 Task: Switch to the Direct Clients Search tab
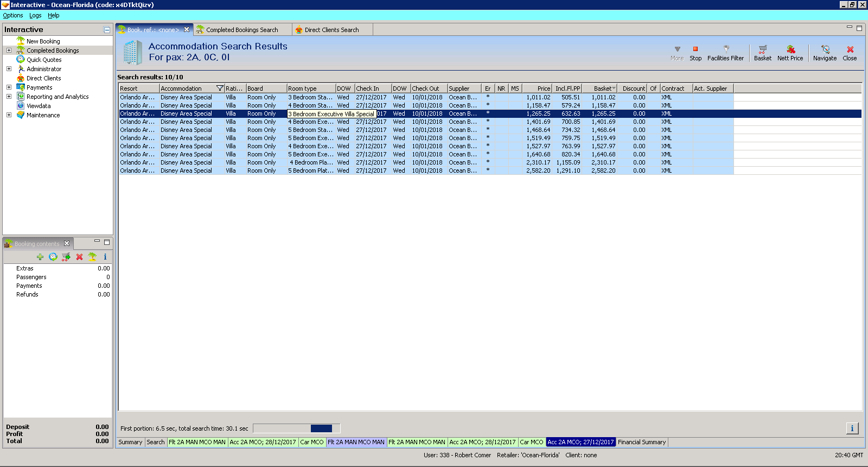pos(331,30)
